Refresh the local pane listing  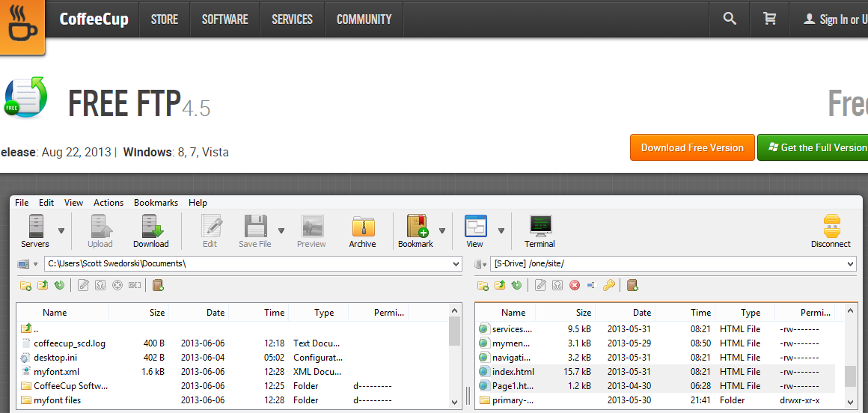(59, 285)
